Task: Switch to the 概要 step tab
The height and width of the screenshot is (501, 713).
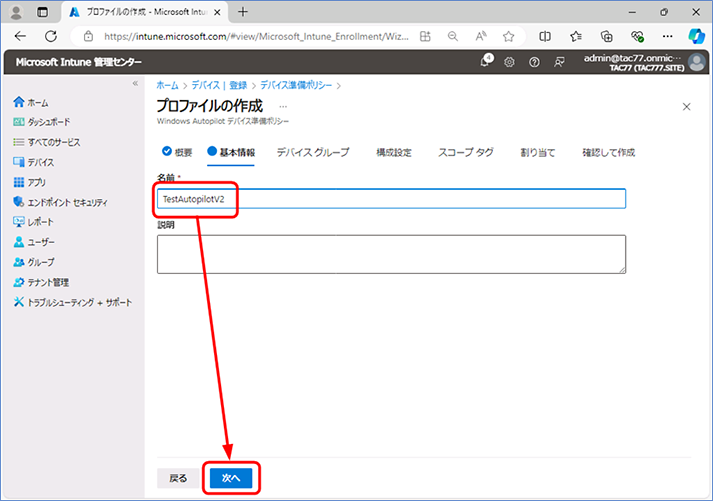Action: (177, 152)
